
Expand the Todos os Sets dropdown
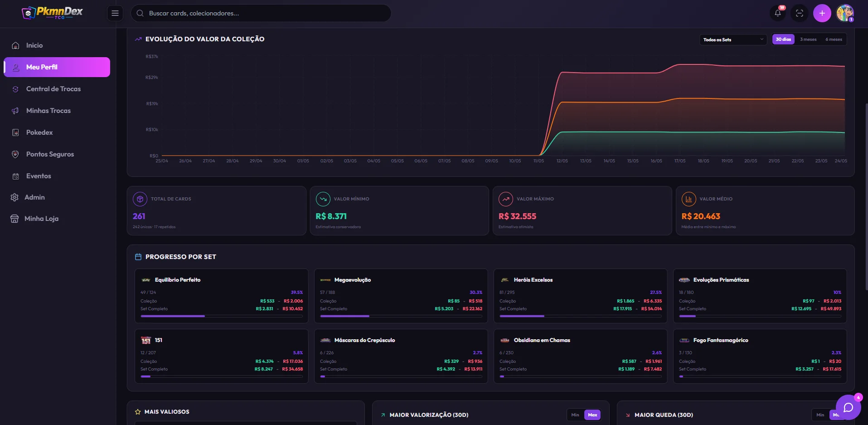pyautogui.click(x=733, y=39)
